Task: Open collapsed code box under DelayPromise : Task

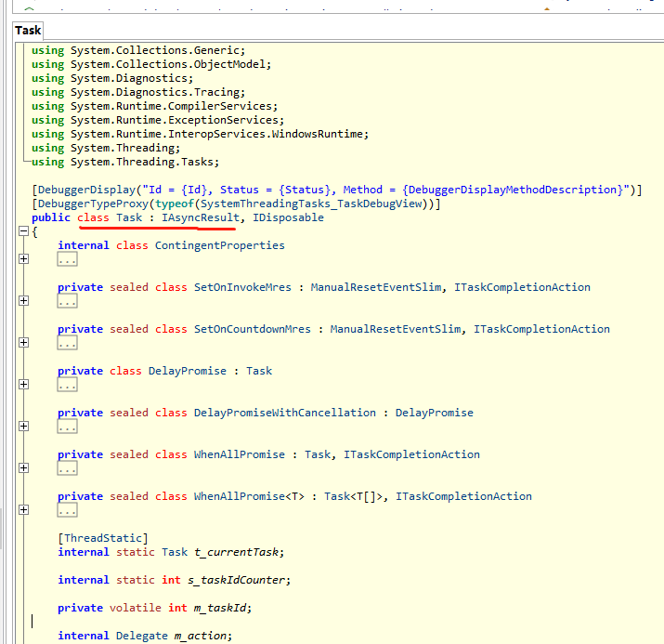Action: (68, 385)
